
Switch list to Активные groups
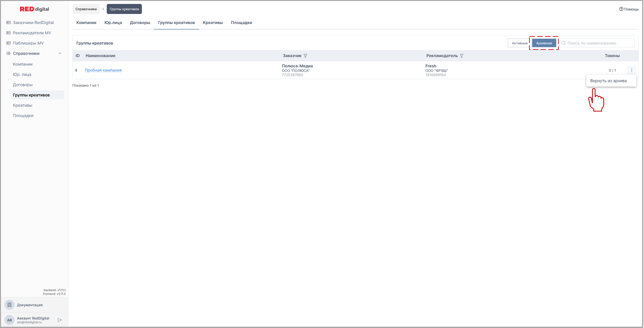pos(519,43)
